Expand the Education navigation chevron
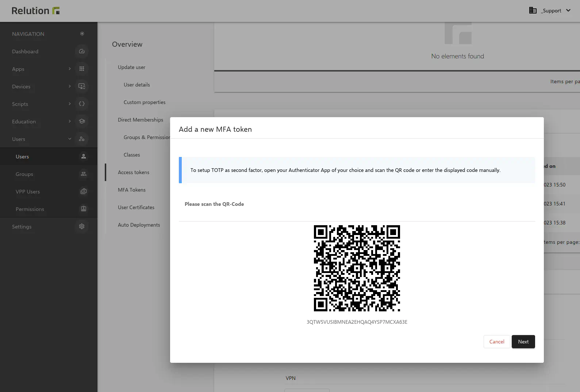Screen dimensions: 580x392 click(70, 122)
